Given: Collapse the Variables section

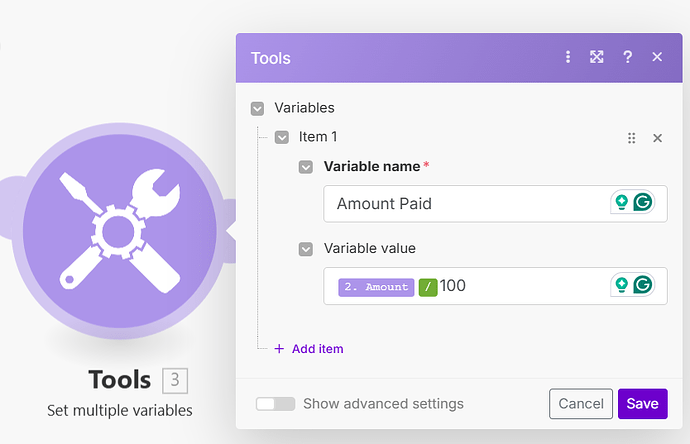Looking at the screenshot, I should (258, 107).
